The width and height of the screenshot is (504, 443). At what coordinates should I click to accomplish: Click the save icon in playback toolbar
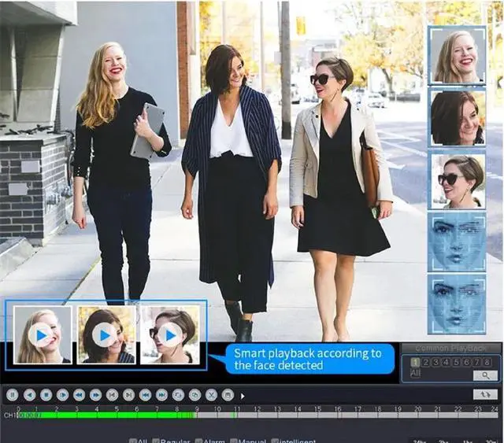pos(228,395)
